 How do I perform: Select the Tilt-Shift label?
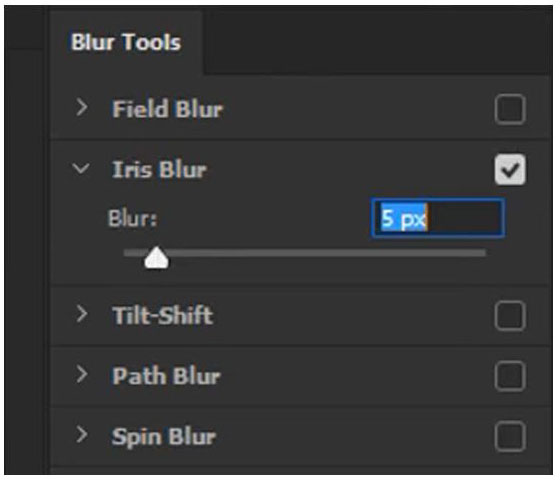point(163,315)
